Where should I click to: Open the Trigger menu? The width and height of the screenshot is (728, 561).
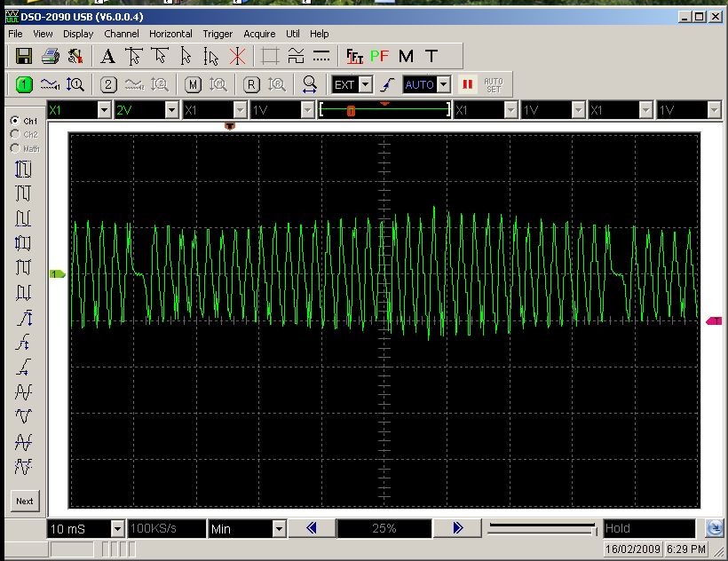click(218, 34)
